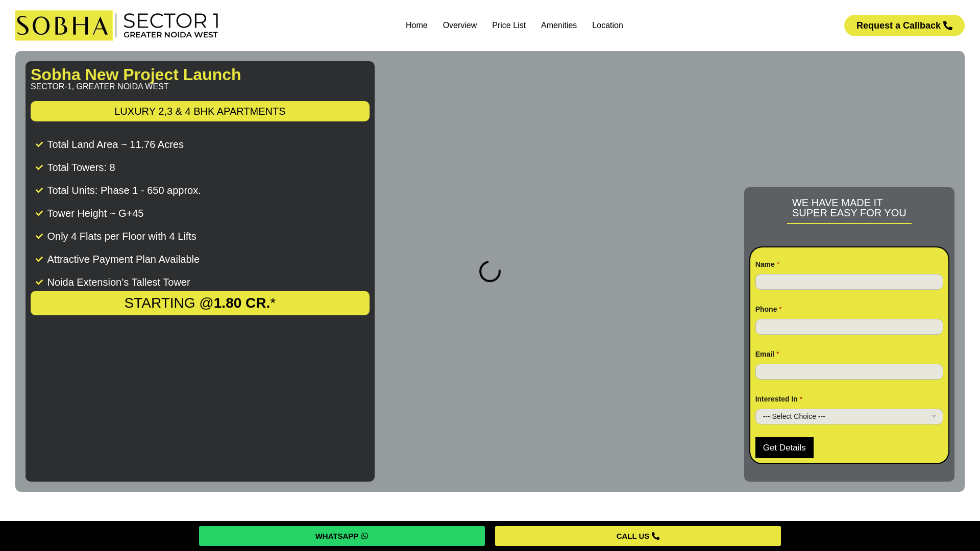Click the text 'Total Land Area ~ 11.76 Acres'
The height and width of the screenshot is (551, 980).
pyautogui.click(x=115, y=144)
